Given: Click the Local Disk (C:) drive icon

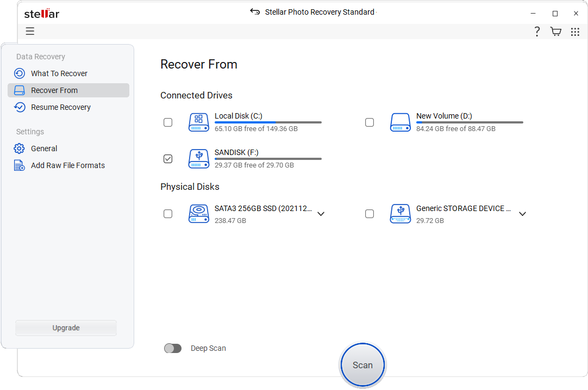Looking at the screenshot, I should click(x=198, y=122).
